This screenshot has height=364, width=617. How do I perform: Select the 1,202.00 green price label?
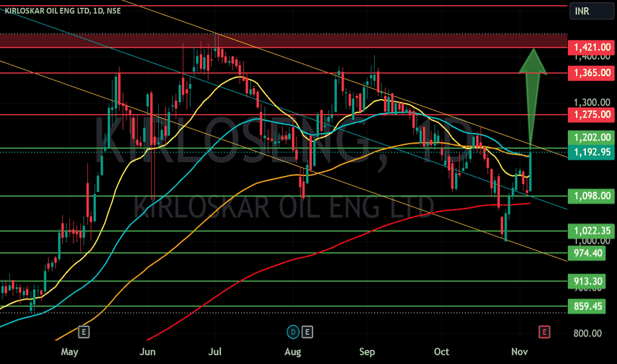point(591,138)
